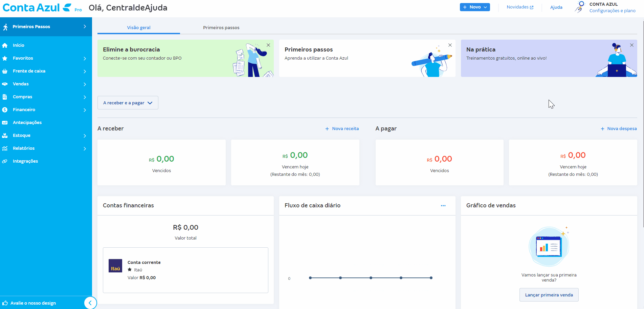Click the Início home icon in sidebar
The image size is (644, 309).
coord(5,45)
